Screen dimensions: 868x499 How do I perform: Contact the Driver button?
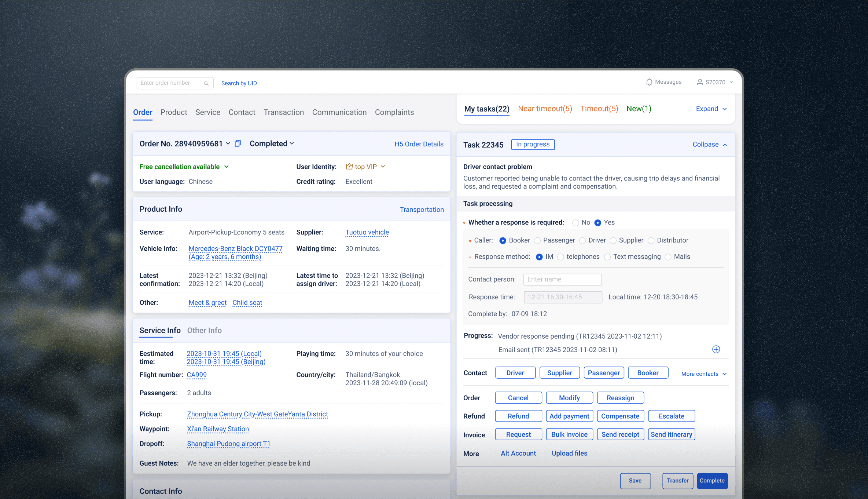pos(515,373)
